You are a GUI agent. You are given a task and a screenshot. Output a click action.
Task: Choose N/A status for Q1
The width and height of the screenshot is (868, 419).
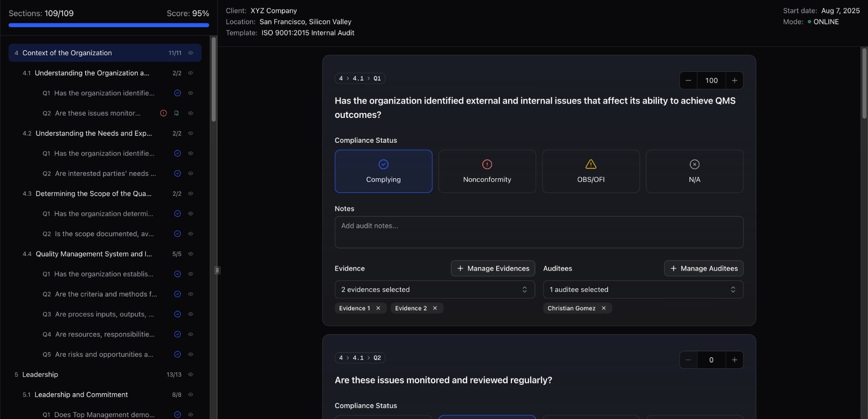click(694, 171)
